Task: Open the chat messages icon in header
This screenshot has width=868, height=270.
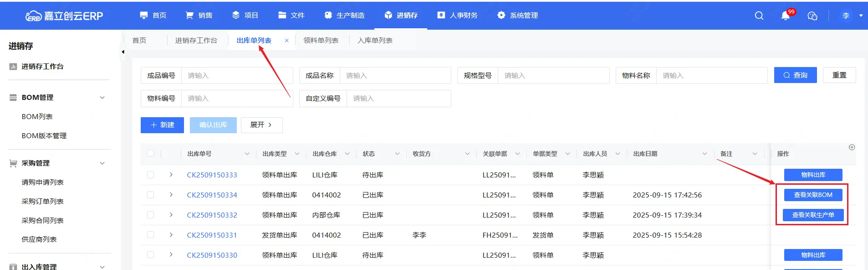Action: [812, 16]
